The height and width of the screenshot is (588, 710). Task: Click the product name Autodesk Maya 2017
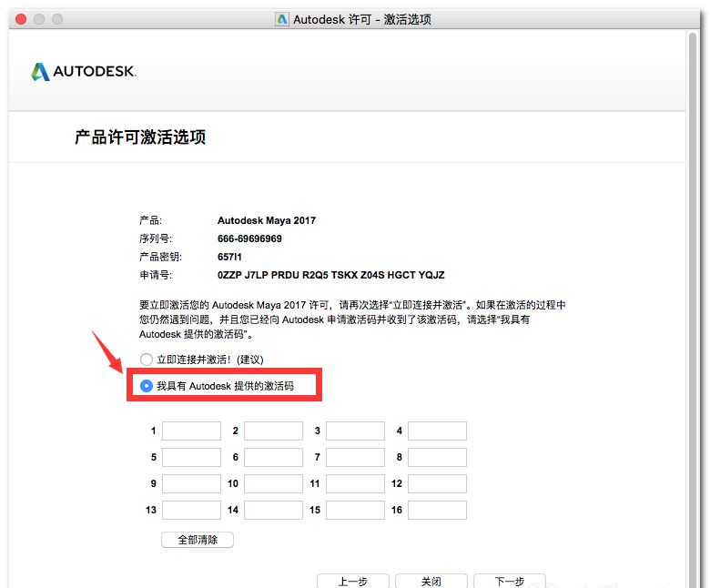tap(266, 220)
